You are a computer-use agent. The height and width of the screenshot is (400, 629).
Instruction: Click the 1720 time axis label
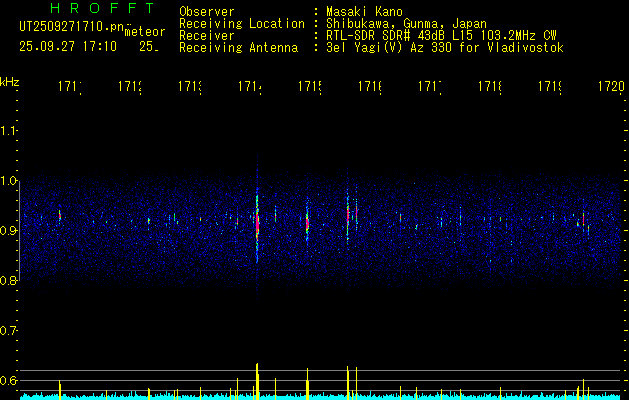pos(611,87)
